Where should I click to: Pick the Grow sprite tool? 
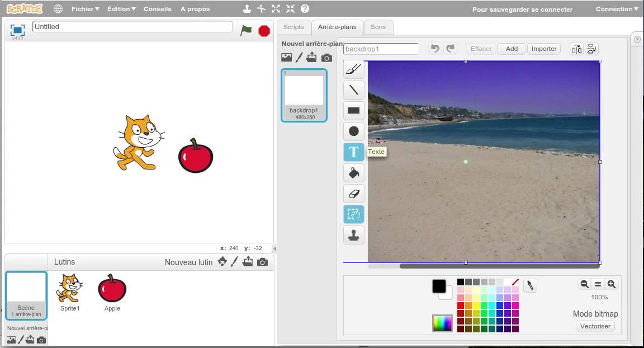click(276, 8)
